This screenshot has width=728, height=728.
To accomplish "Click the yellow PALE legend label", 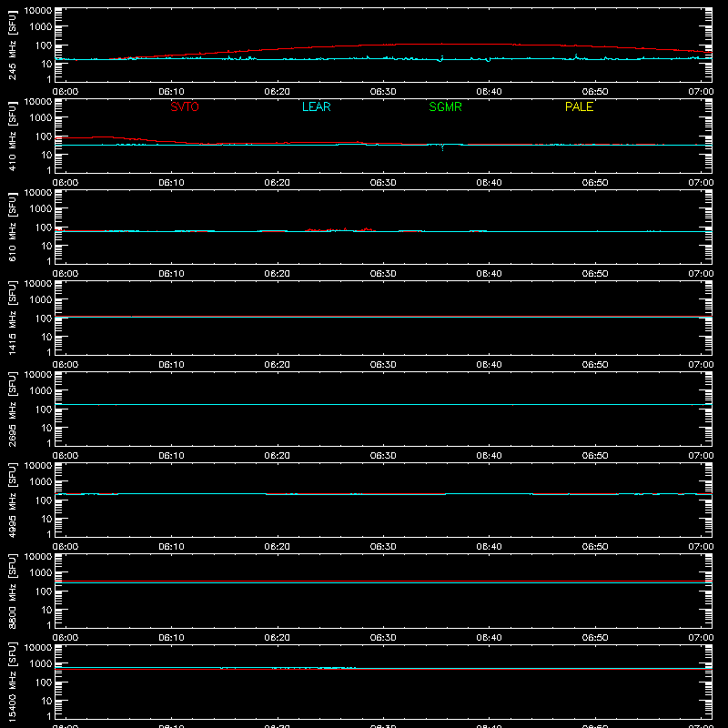I will (579, 106).
